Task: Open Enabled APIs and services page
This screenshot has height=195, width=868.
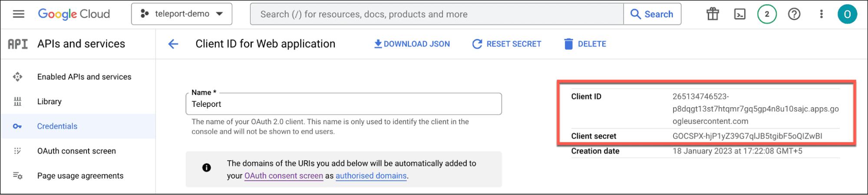Action: point(84,77)
